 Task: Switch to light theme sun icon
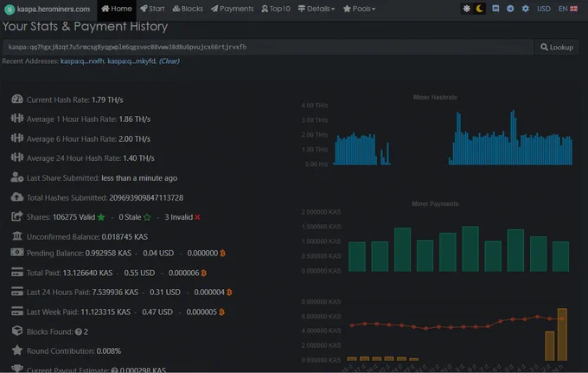point(466,9)
